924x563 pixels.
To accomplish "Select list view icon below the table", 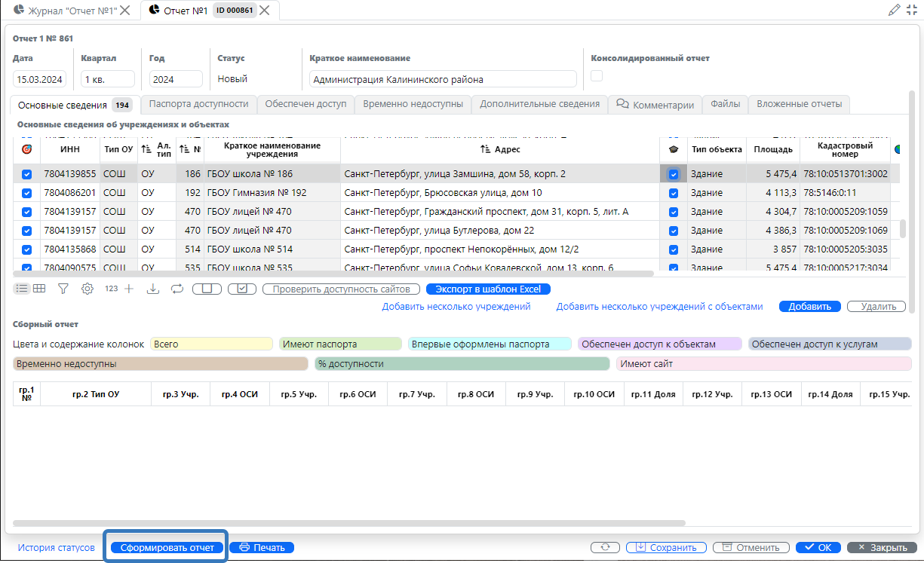I will pyautogui.click(x=21, y=289).
